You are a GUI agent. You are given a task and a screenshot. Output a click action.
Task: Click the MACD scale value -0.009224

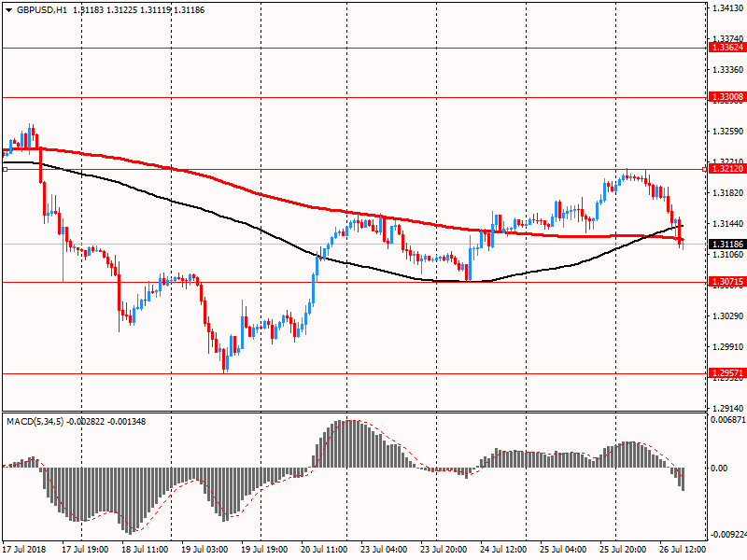(728, 535)
